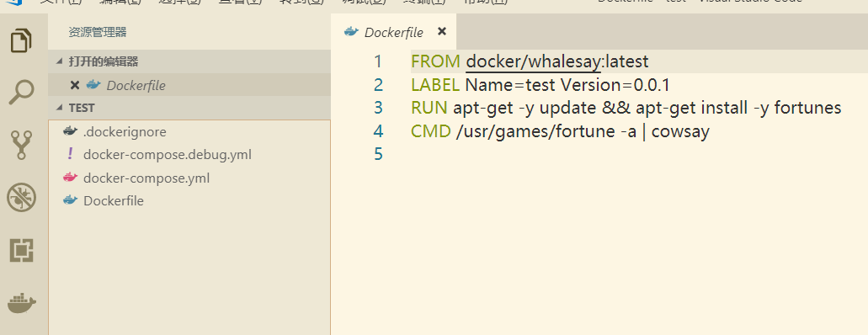Place the cursor on the FROM keyword
This screenshot has width=868, height=335.
(435, 61)
